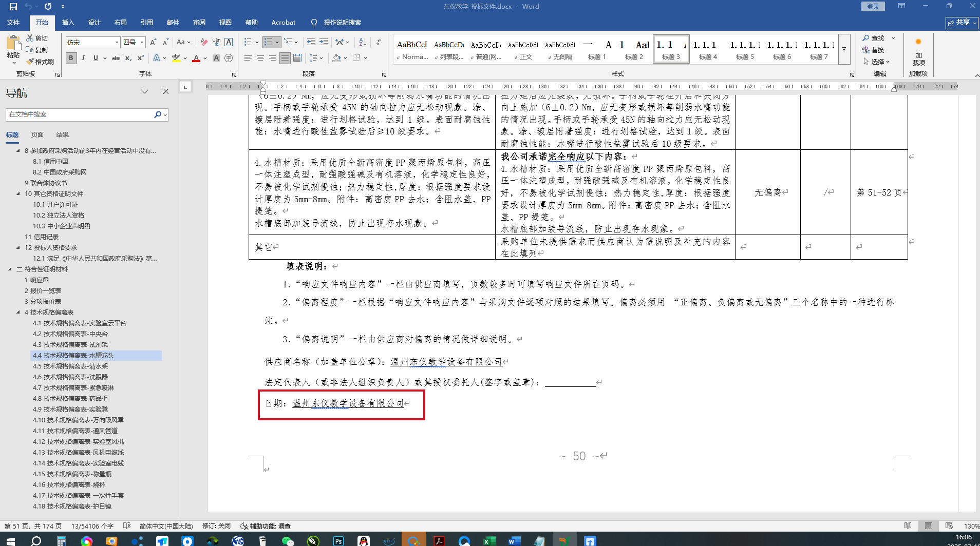Collapse heading 10 其它资格证明文件 in navigation
The width and height of the screenshot is (980, 546).
coord(18,194)
